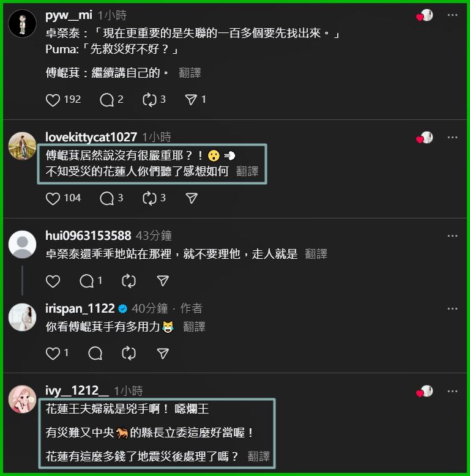Reply to pyw__mi's comment
This screenshot has width=470, height=476.
click(x=106, y=100)
